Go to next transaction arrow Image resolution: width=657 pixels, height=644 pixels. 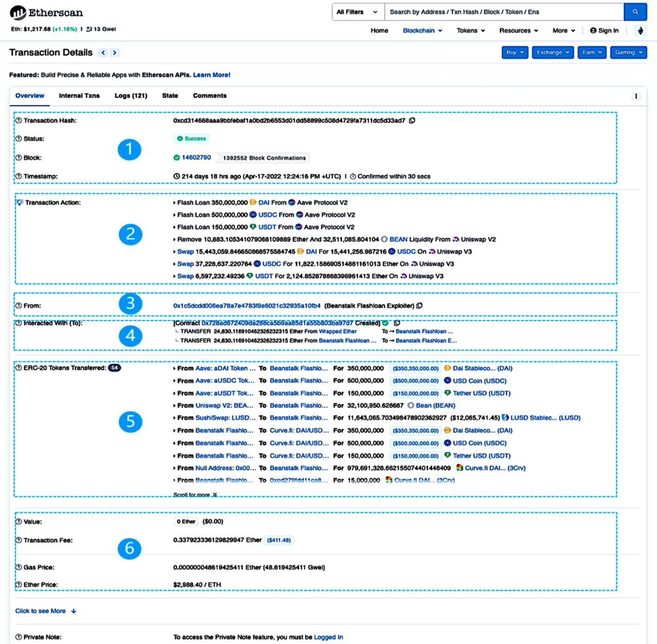coord(115,52)
